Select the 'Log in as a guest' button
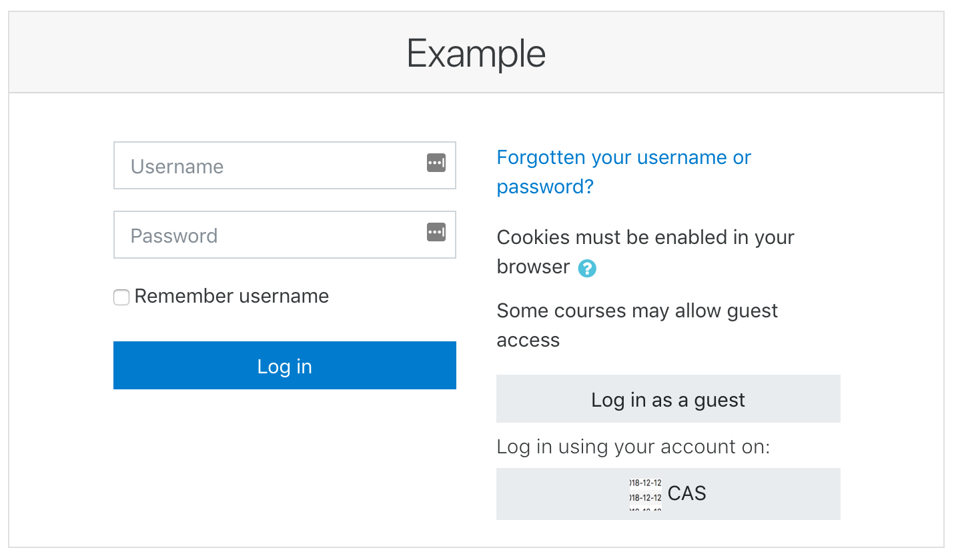Viewport: 958px width, 560px height. 668,399
